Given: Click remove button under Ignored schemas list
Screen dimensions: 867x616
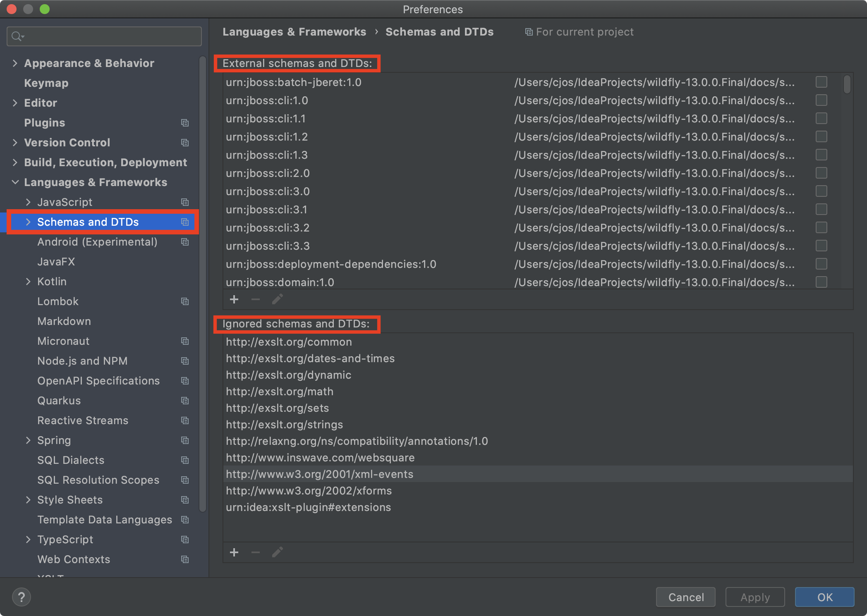Looking at the screenshot, I should (256, 552).
